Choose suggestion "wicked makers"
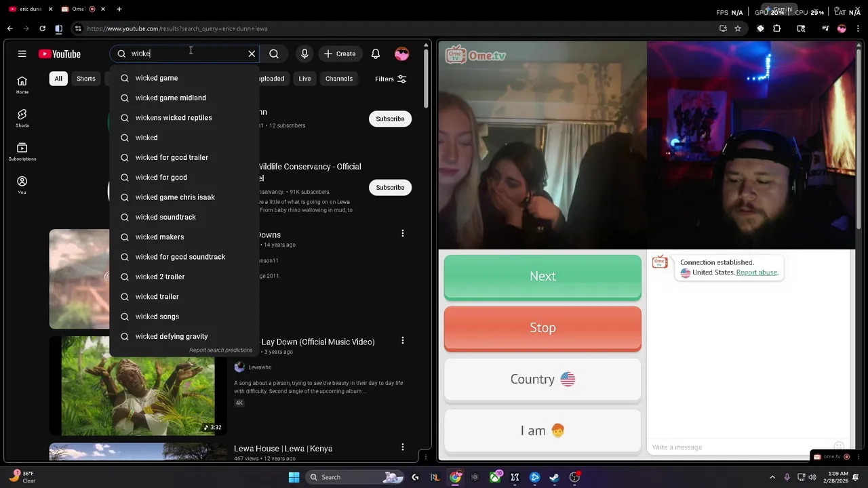The image size is (868, 488). pos(184,237)
